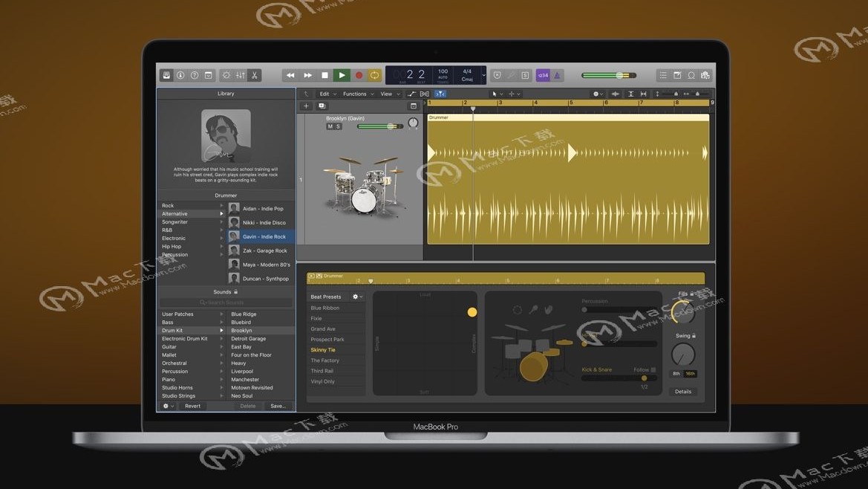Click the Revert button

point(192,406)
